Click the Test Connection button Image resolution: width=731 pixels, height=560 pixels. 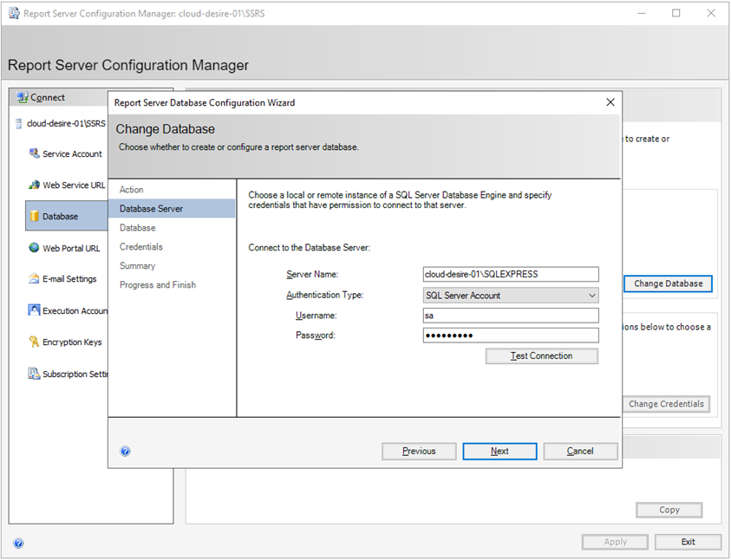541,356
